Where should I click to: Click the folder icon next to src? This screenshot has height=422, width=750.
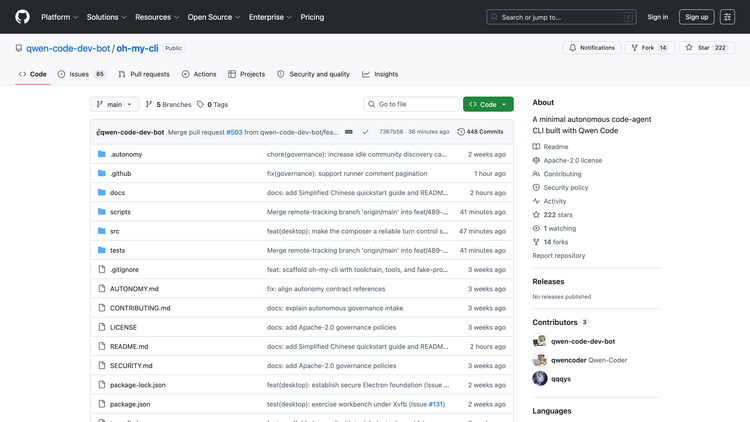click(101, 231)
